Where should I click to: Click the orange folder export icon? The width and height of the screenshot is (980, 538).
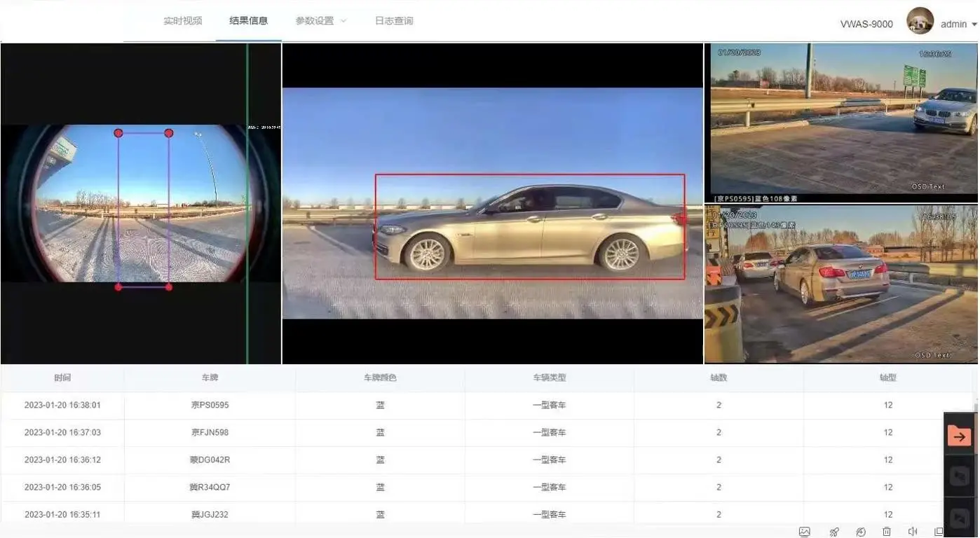[x=959, y=436]
